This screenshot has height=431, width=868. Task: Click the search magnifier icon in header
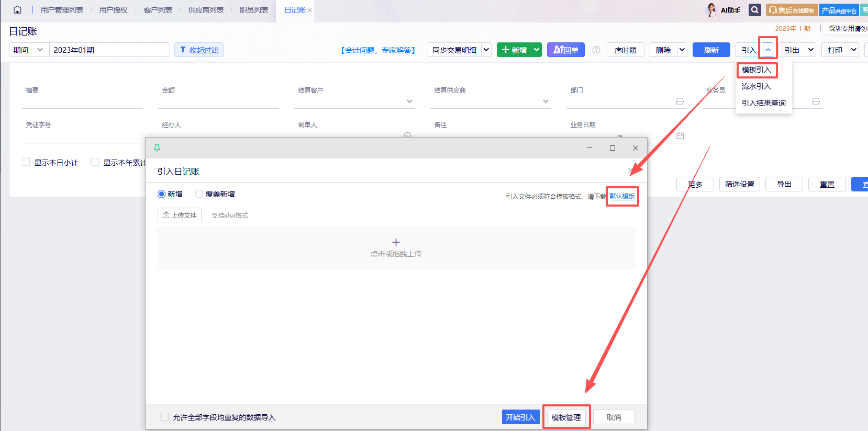pos(754,10)
